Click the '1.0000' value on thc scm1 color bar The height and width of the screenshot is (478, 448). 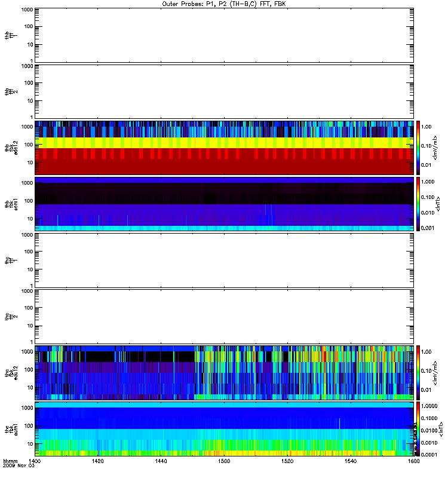(x=429, y=406)
